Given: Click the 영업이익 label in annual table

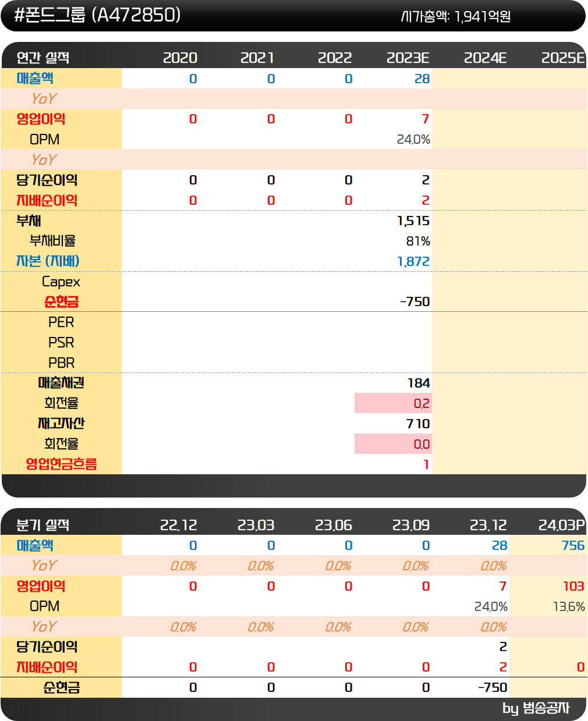Looking at the screenshot, I should (x=41, y=119).
